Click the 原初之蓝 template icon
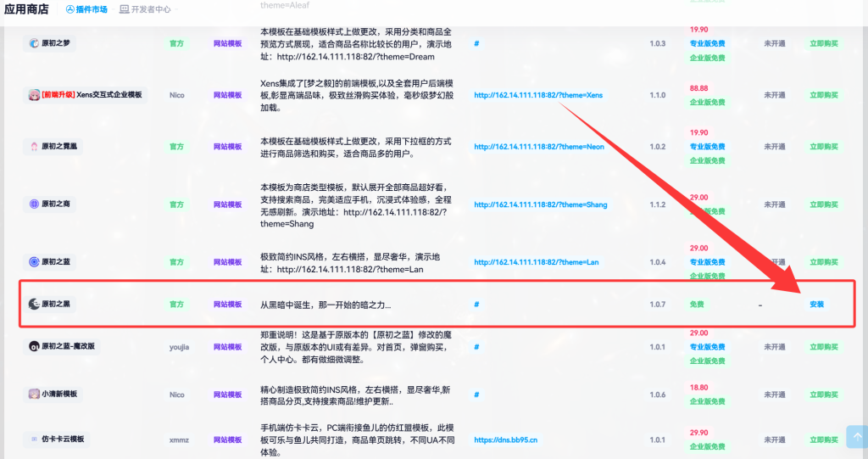868x459 pixels. [x=34, y=262]
